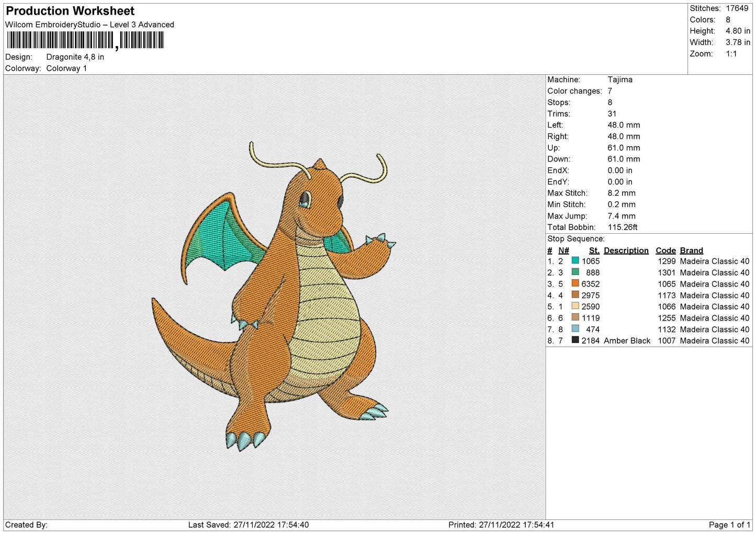The image size is (756, 534).
Task: Click the teal 1065 color swatch
Action: pyautogui.click(x=576, y=260)
